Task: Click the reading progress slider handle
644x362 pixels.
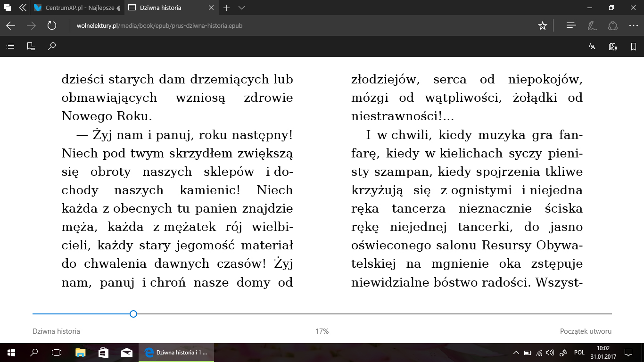Action: click(x=133, y=314)
